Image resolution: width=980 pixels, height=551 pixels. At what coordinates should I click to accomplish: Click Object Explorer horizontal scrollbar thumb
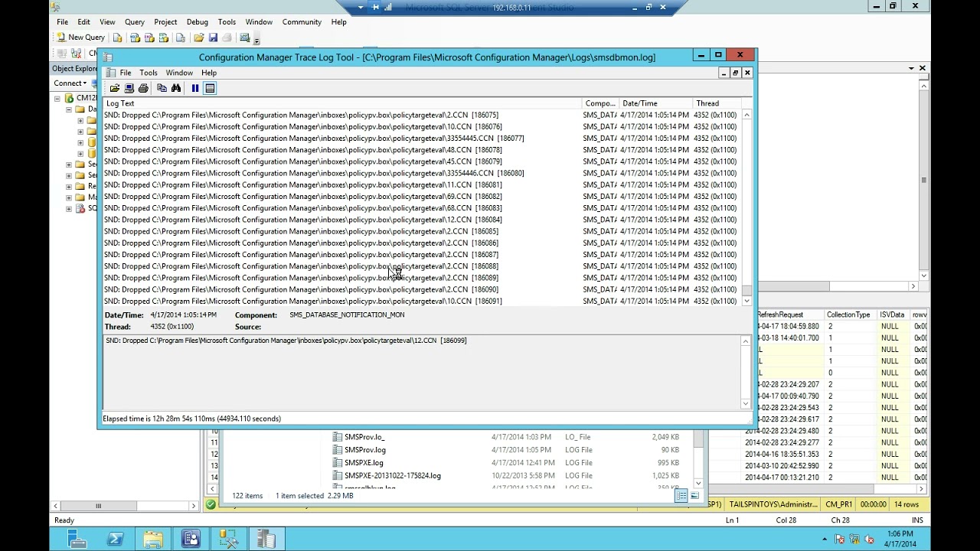tap(98, 506)
